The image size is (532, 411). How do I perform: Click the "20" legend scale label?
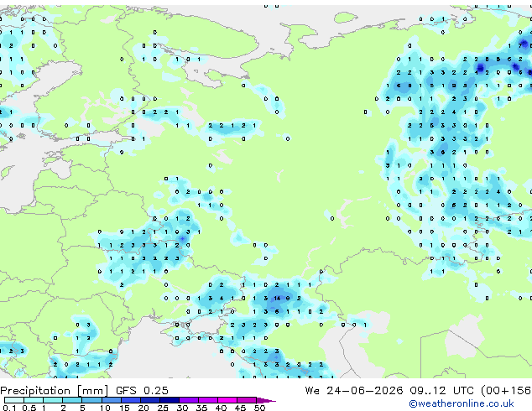coord(143,408)
